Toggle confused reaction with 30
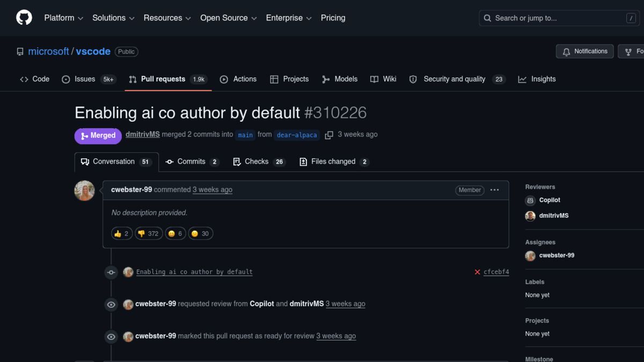This screenshot has height=362, width=644. pos(201,234)
